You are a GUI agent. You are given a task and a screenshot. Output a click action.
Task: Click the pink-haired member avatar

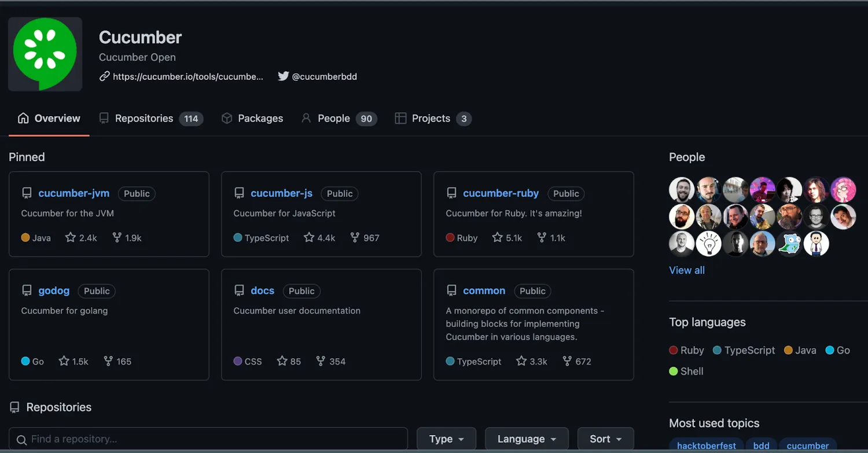pos(843,190)
